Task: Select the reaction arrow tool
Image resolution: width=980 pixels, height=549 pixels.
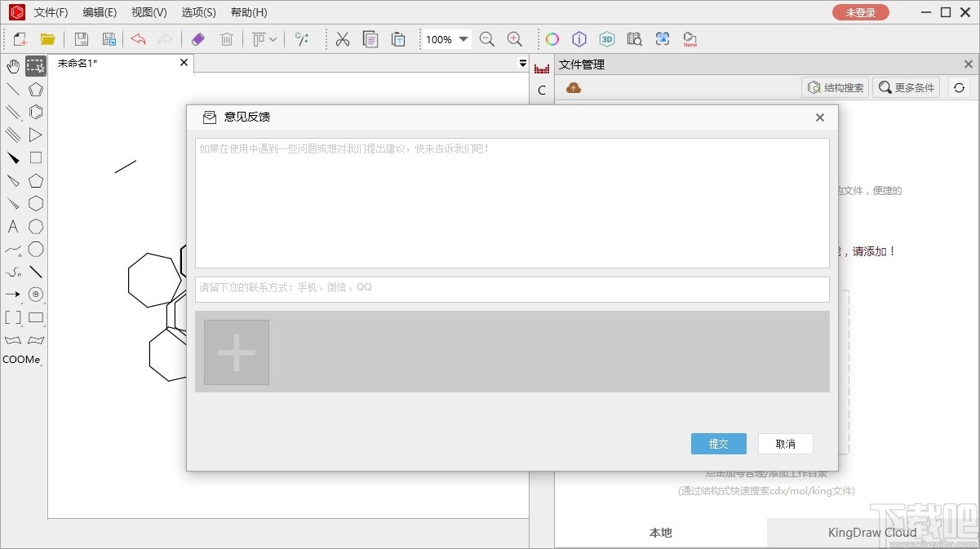Action: pos(12,294)
